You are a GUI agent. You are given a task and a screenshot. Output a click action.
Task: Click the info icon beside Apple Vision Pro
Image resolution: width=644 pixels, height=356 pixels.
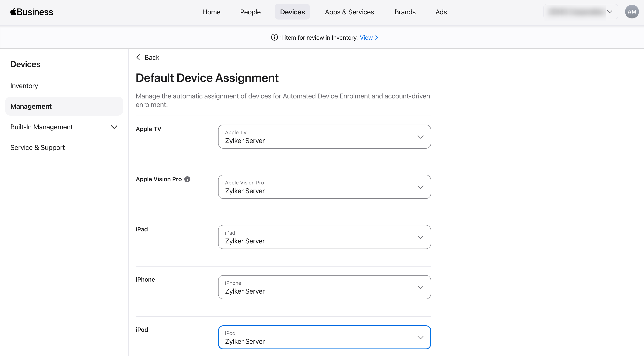pyautogui.click(x=187, y=179)
